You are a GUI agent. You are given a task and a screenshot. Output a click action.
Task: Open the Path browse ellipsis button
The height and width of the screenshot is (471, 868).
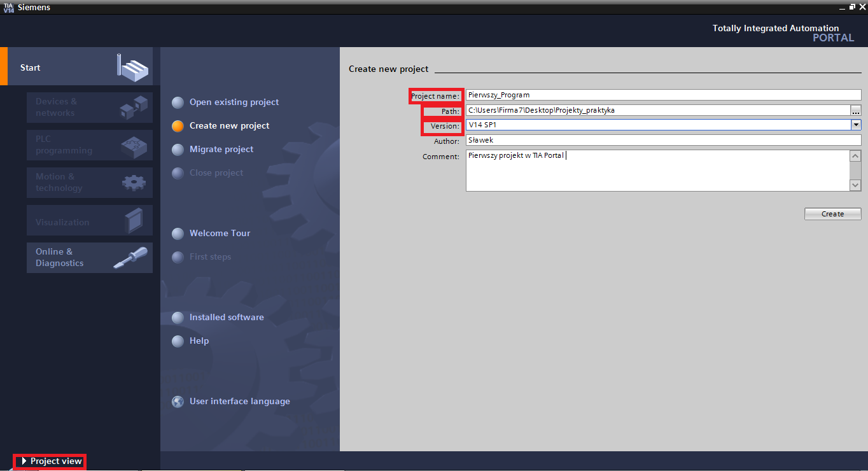point(856,110)
